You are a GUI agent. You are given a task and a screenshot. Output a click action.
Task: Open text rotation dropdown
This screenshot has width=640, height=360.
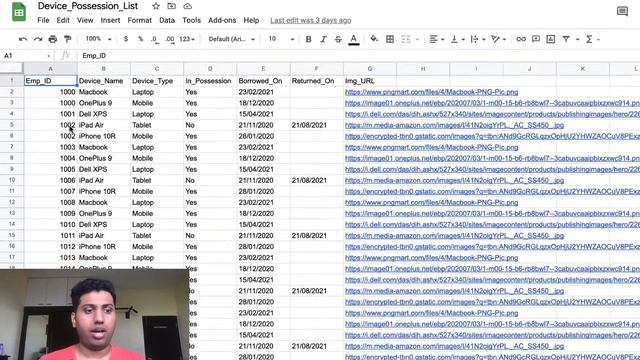click(x=498, y=39)
